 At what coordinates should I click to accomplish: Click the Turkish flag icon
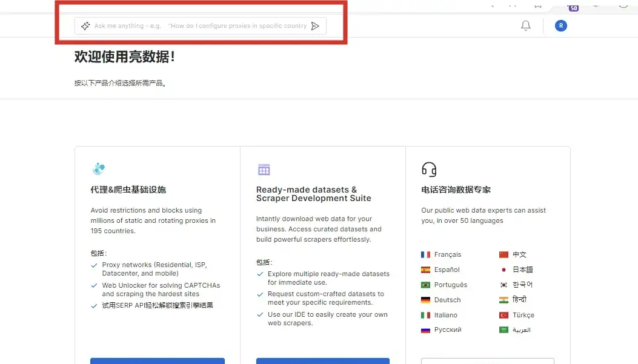pyautogui.click(x=503, y=315)
